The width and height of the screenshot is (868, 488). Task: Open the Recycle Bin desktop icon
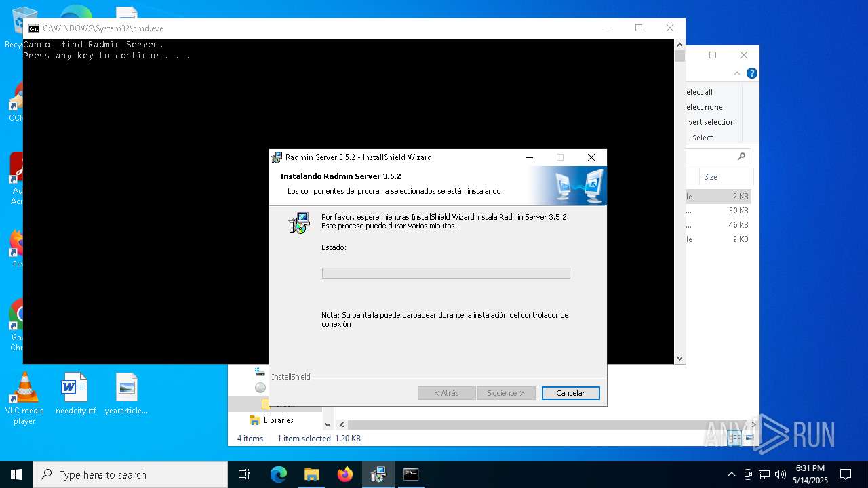(x=14, y=27)
